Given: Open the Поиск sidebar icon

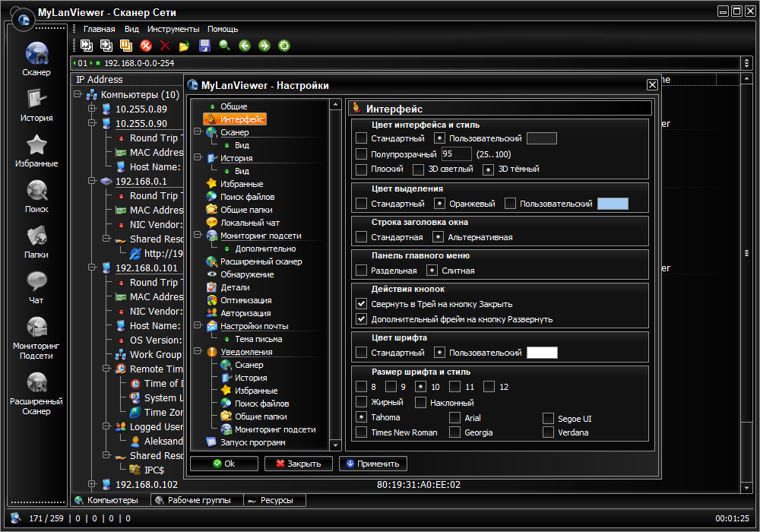Looking at the screenshot, I should click(x=36, y=196).
